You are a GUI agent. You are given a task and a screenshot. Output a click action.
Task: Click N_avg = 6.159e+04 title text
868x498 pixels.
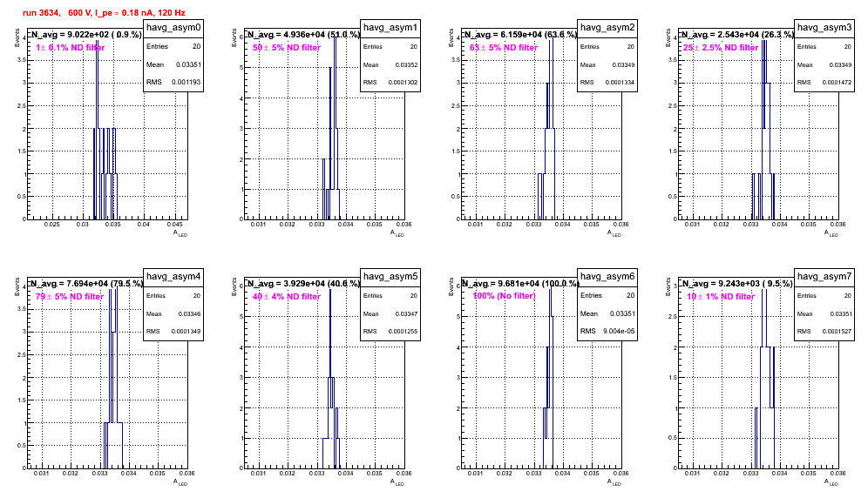(521, 34)
